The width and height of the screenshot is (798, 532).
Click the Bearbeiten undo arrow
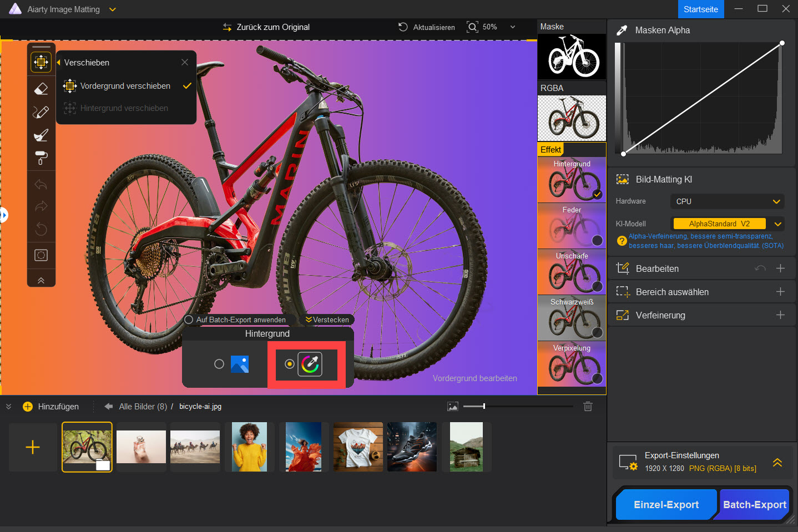pos(760,268)
